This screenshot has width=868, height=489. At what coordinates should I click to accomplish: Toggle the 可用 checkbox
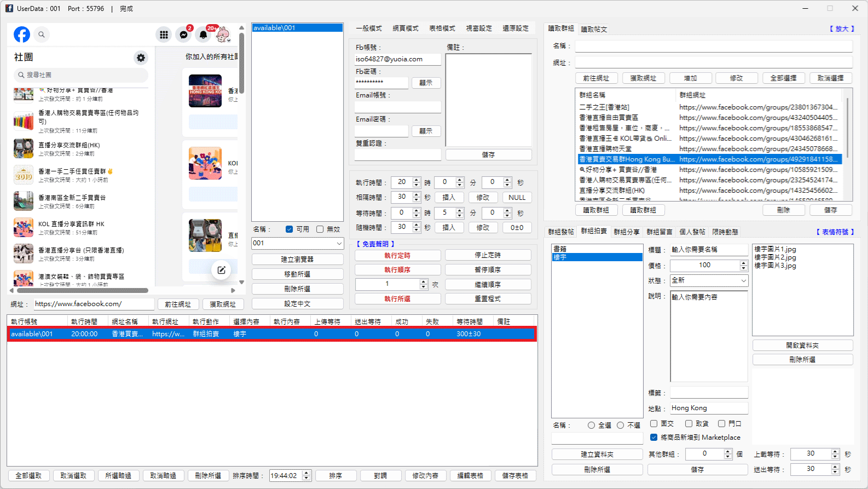(289, 229)
